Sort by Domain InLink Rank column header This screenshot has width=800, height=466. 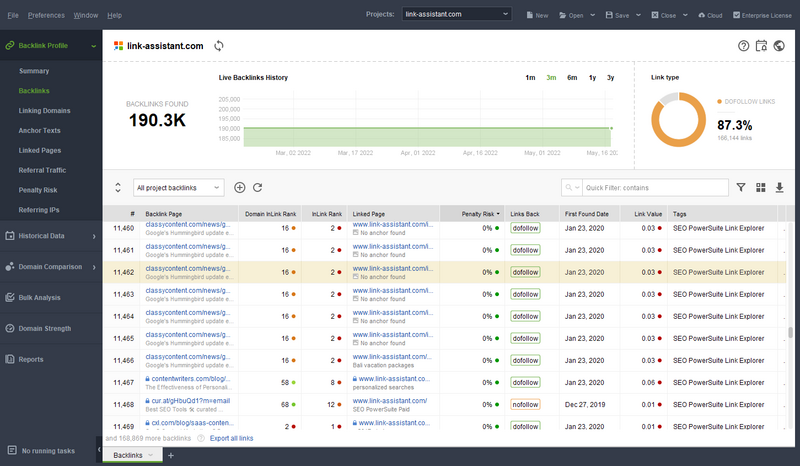270,214
